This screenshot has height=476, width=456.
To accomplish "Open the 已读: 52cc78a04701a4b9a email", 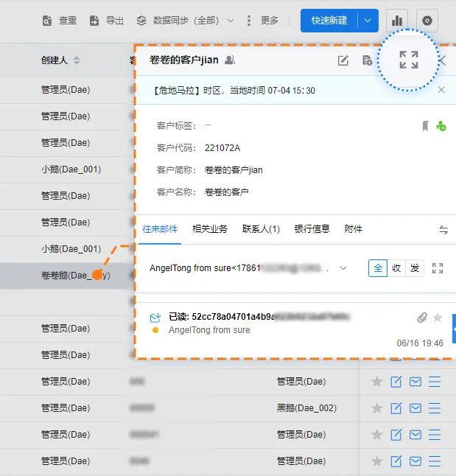I will click(259, 317).
